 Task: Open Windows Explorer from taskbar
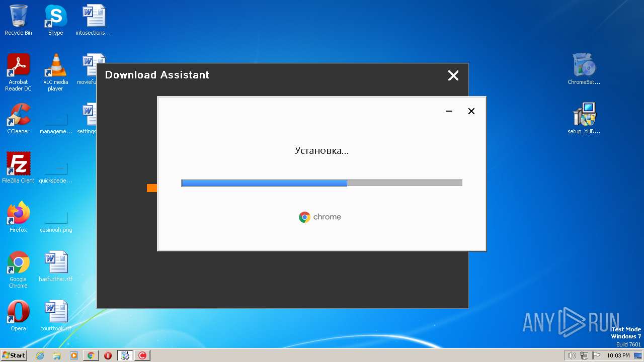coord(57,355)
